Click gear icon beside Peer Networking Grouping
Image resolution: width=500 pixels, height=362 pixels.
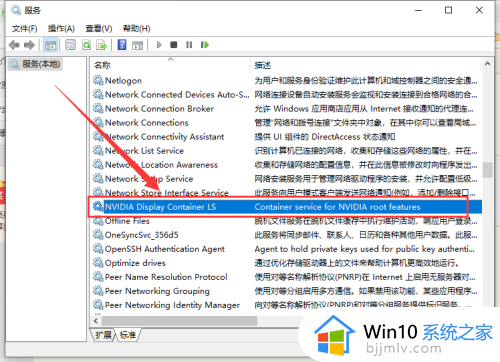click(x=98, y=291)
